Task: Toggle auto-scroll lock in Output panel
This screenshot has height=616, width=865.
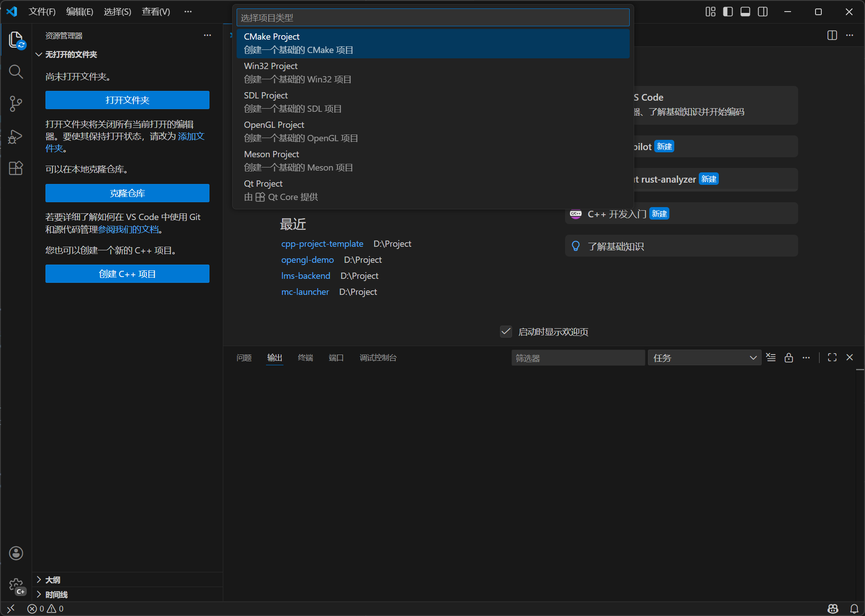Action: coord(789,357)
